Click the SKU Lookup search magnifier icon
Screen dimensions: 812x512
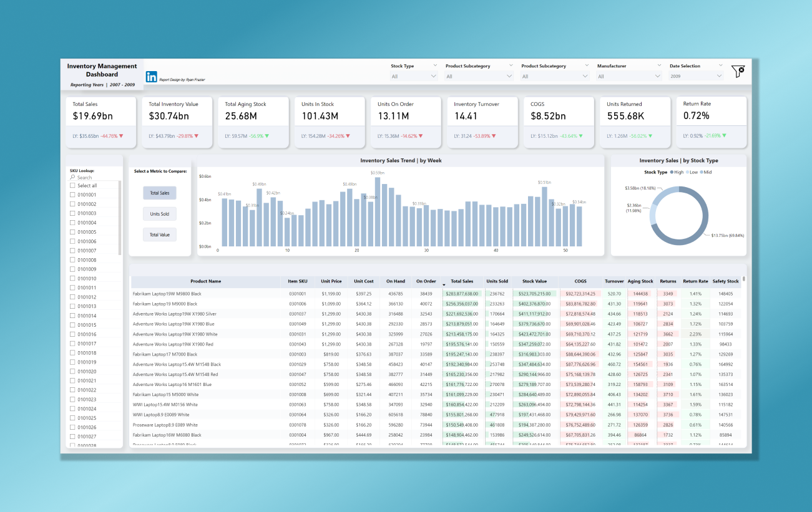pyautogui.click(x=73, y=178)
